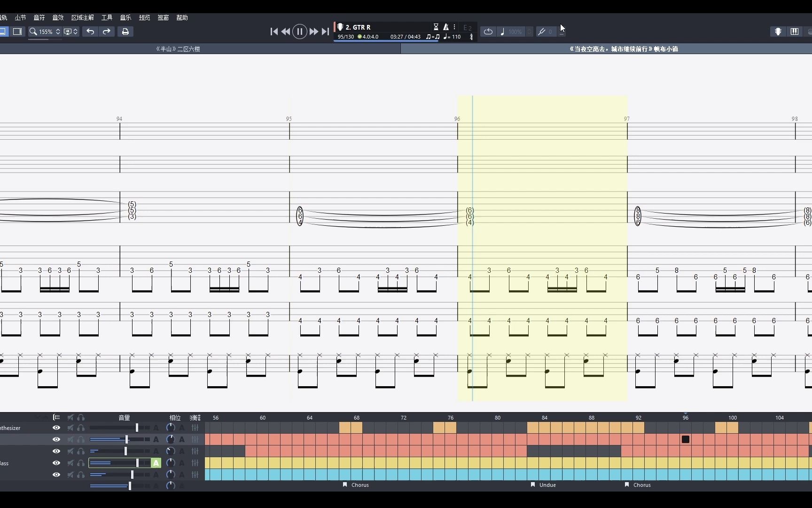Toggle green automation A on Bass volume

click(x=156, y=463)
